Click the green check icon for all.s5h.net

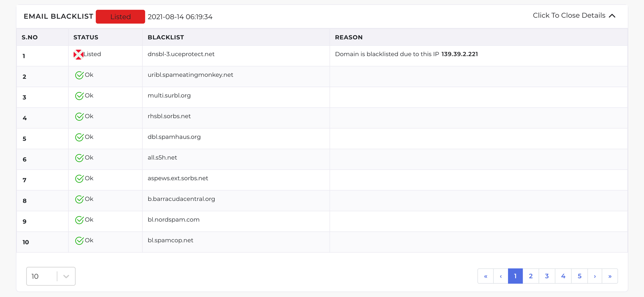click(x=79, y=158)
